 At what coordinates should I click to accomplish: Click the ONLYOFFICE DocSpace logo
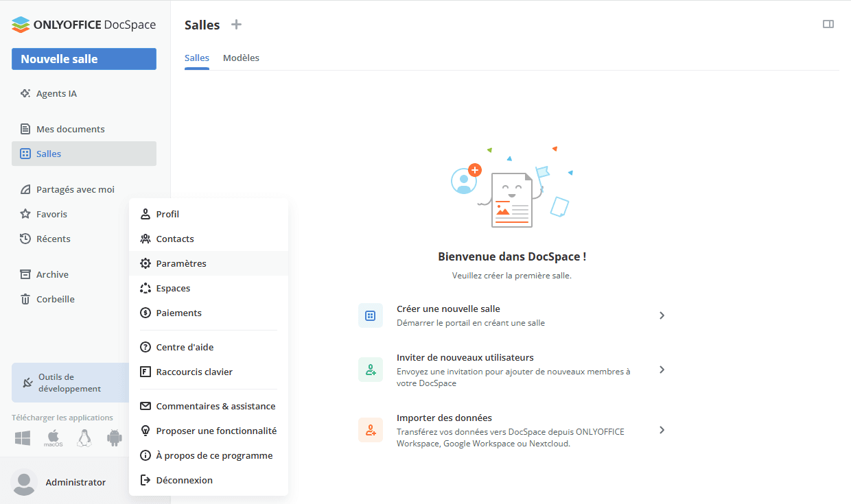pos(84,25)
